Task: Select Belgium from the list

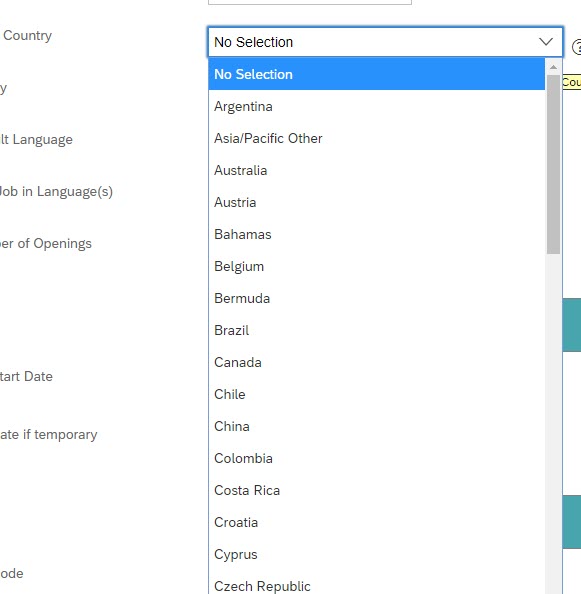Action: [376, 266]
